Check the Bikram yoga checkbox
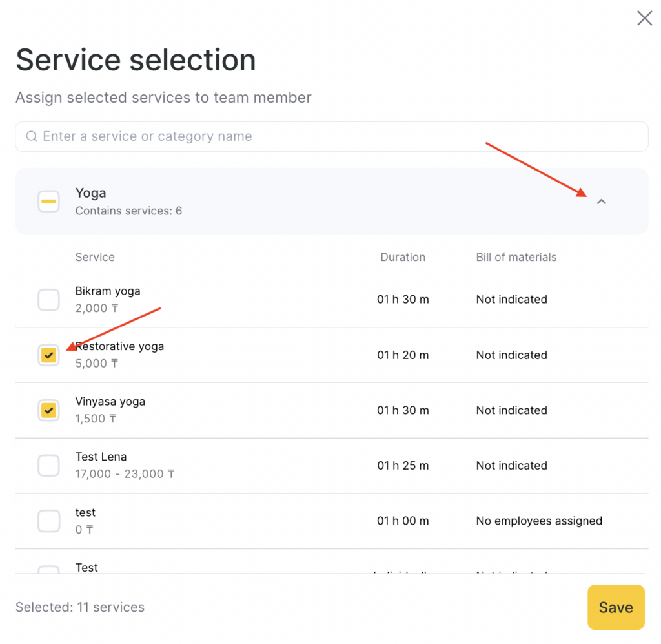 point(49,300)
